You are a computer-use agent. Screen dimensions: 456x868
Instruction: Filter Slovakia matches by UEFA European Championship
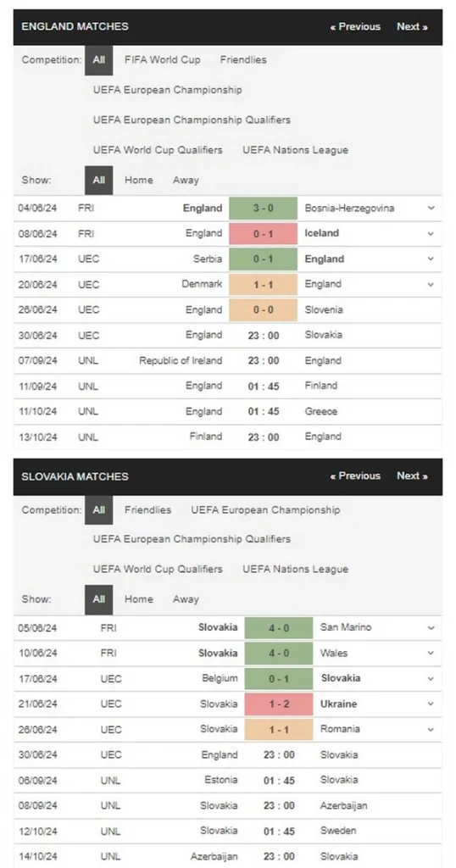pos(265,509)
